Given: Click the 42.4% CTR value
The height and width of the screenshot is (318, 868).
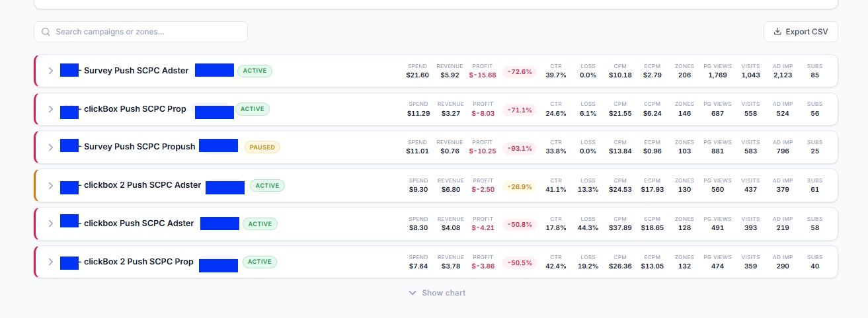Looking at the screenshot, I should [x=556, y=266].
